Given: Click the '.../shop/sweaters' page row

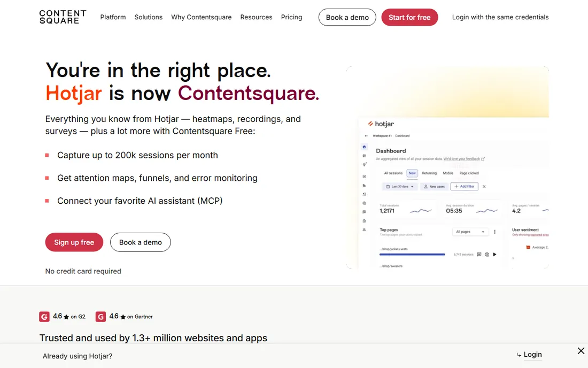Looking at the screenshot, I should [391, 266].
